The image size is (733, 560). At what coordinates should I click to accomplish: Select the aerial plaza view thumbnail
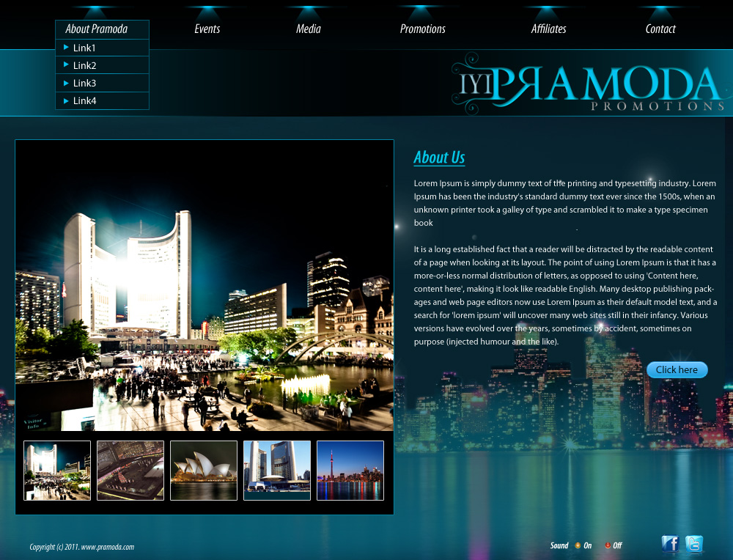click(x=130, y=471)
